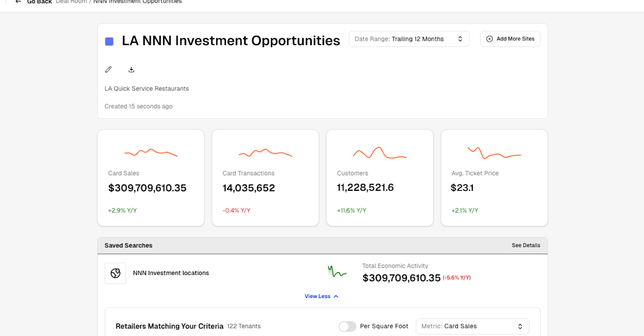Click the Go Back arrow icon
This screenshot has height=336, width=644.
click(18, 2)
